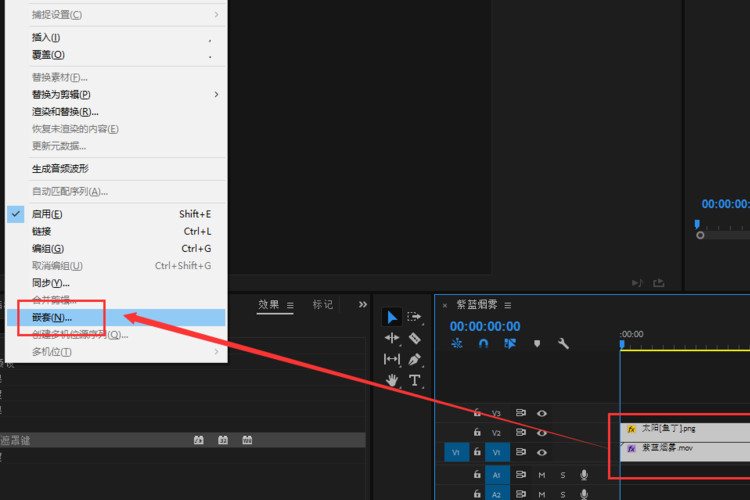This screenshot has width=750, height=500.
Task: Choose the Ripple Edit tool
Action: [392, 338]
